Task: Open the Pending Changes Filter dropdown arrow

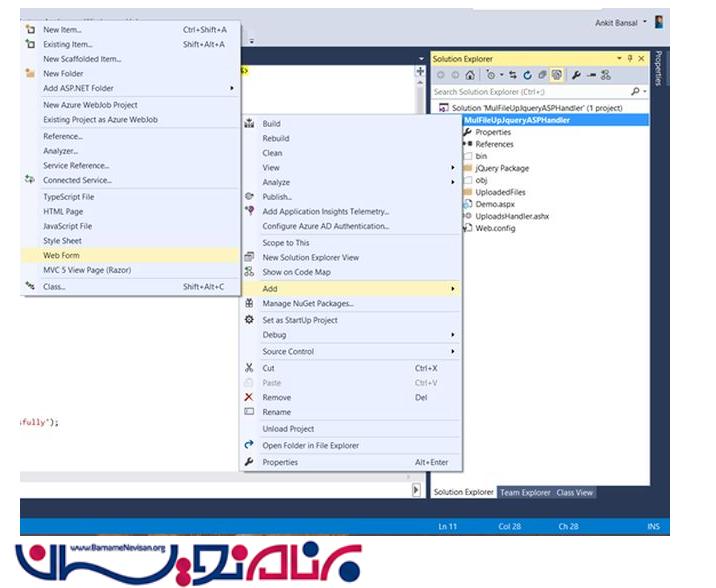Action: tap(501, 75)
